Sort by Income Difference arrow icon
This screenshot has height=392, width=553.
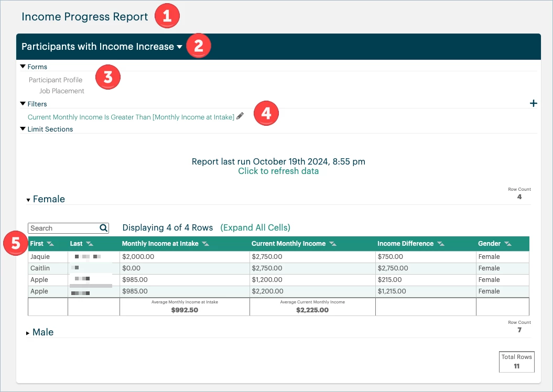tap(441, 244)
